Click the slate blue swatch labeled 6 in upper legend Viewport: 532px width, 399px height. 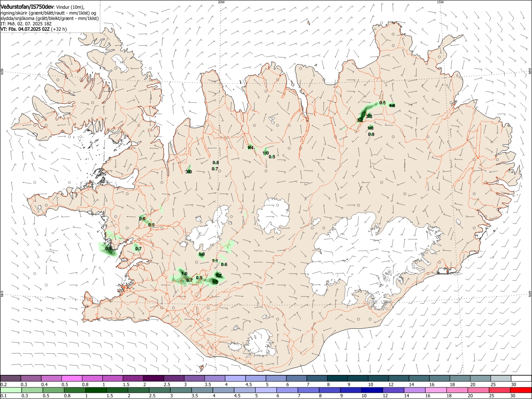point(296,379)
